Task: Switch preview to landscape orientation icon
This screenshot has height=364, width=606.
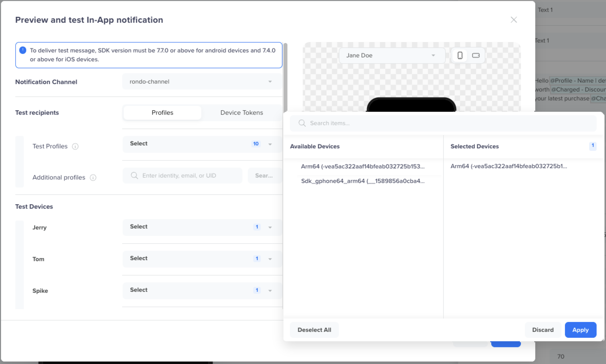Action: 476,55
